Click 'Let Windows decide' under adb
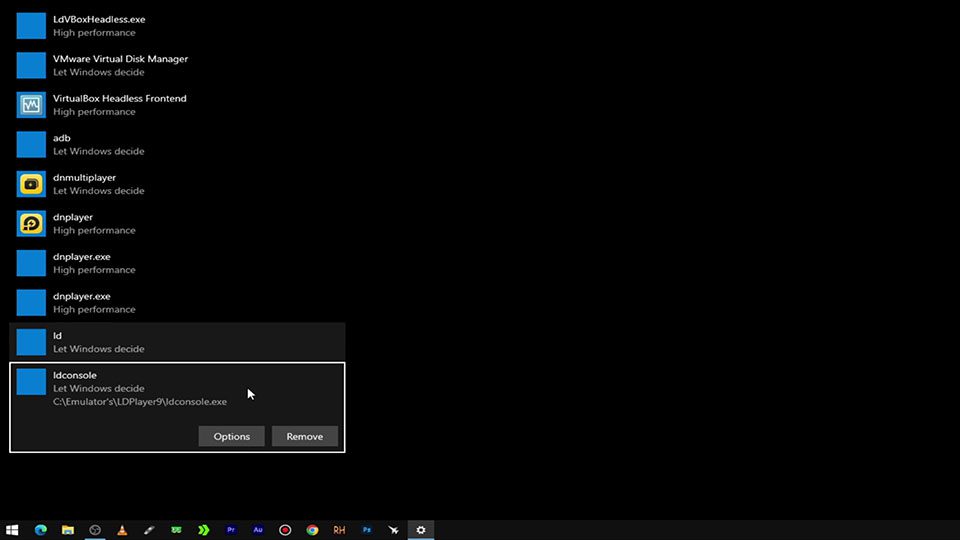Viewport: 960px width, 540px height. (99, 151)
